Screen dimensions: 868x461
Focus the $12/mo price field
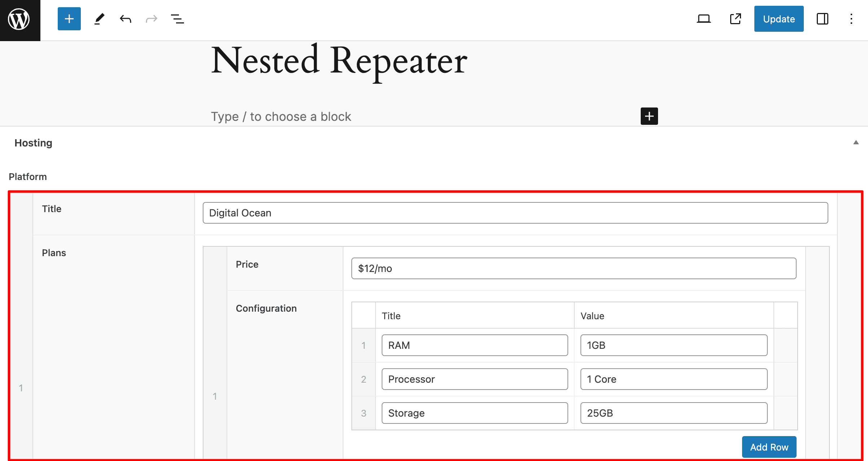574,268
